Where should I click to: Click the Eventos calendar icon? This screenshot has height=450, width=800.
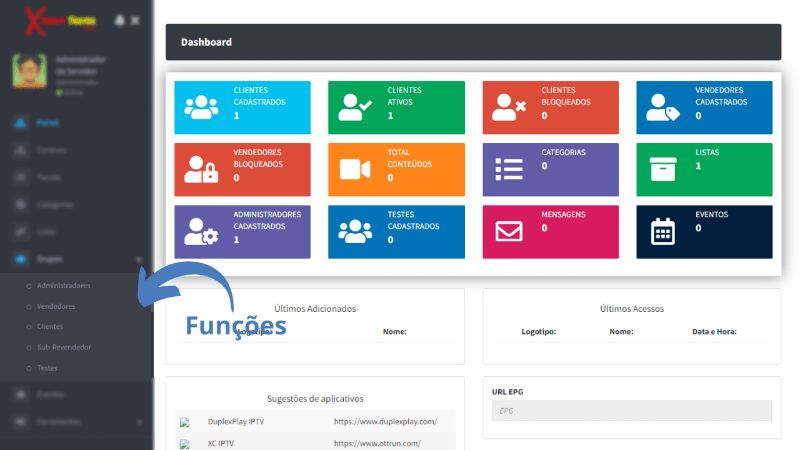tap(663, 232)
